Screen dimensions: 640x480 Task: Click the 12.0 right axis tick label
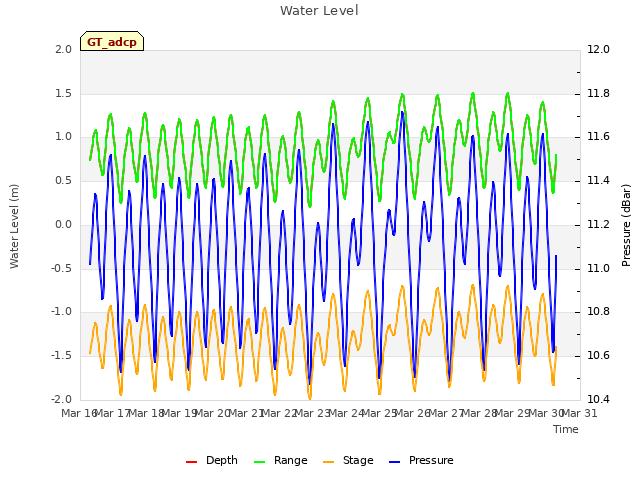click(598, 50)
